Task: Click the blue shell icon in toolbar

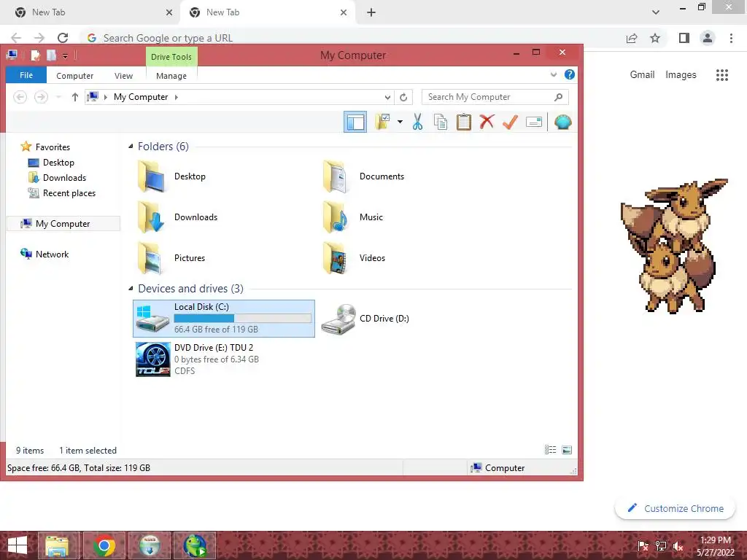Action: click(562, 122)
